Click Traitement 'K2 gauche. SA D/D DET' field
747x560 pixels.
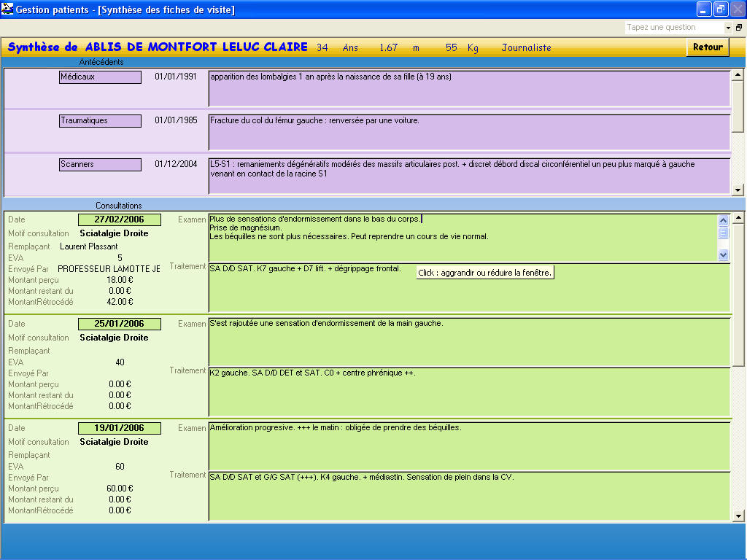(469, 392)
